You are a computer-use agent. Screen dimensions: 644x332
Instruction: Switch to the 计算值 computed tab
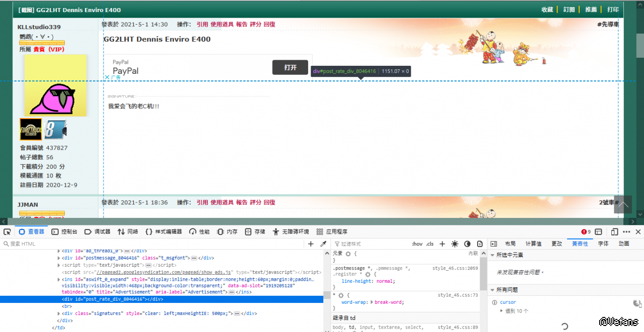[x=533, y=244]
